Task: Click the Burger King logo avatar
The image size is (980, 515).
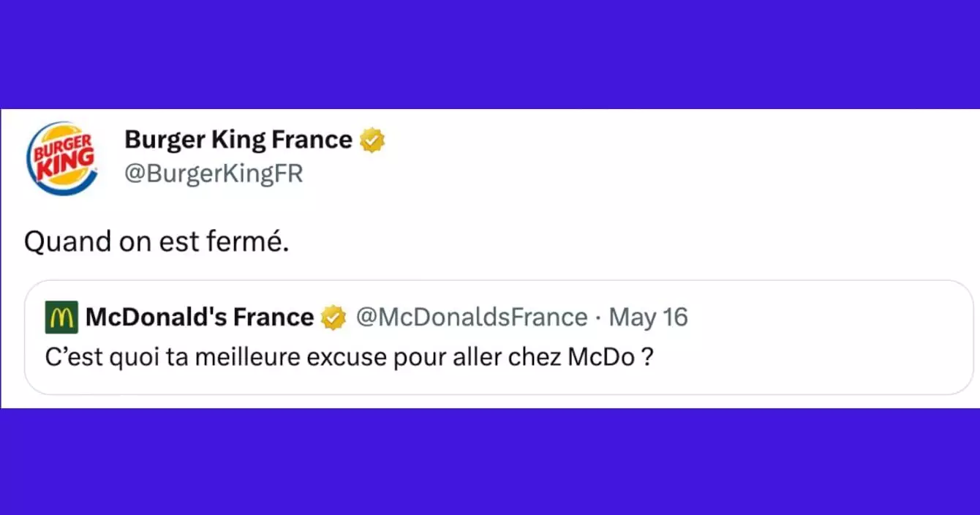Action: tap(61, 158)
